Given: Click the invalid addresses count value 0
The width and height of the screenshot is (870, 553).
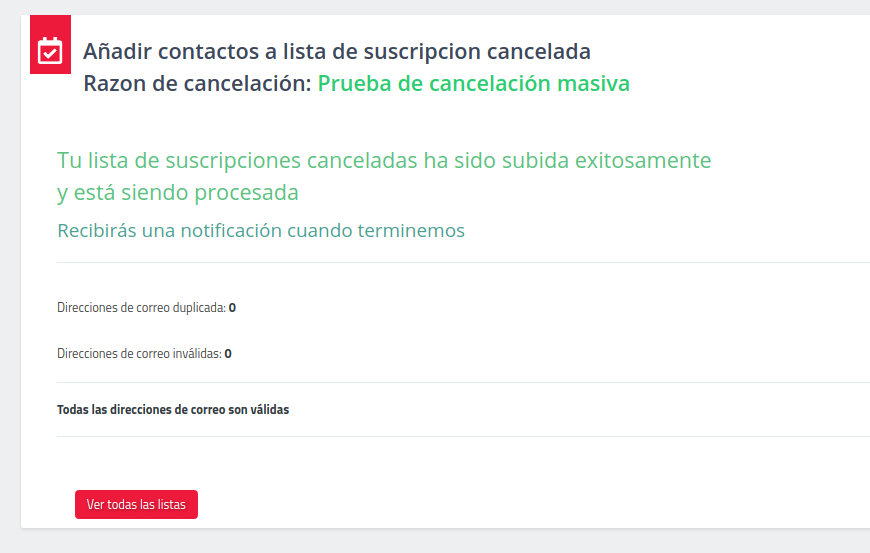Looking at the screenshot, I should tap(228, 354).
